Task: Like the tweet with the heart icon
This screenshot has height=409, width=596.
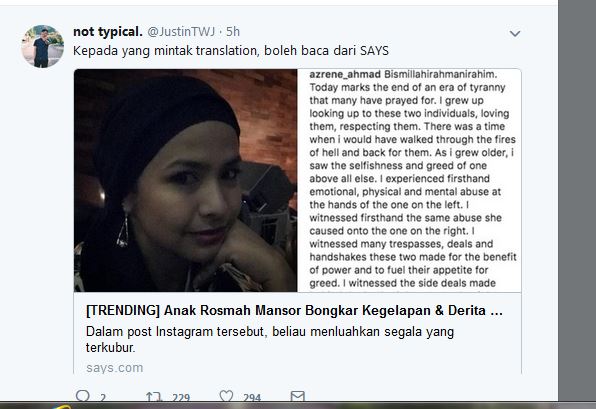Action: click(226, 396)
